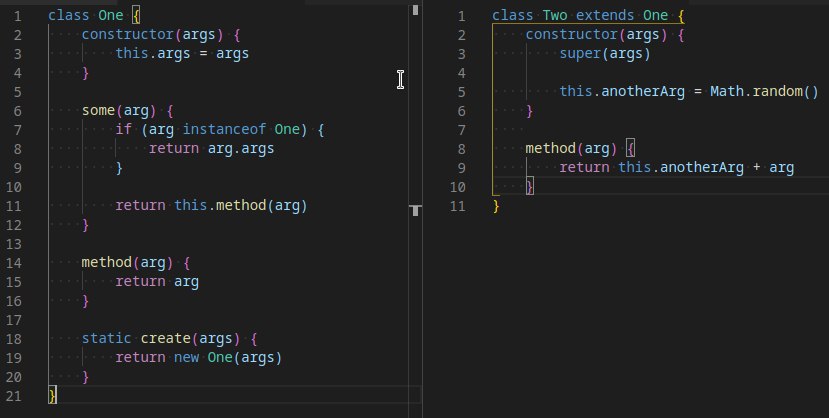Image resolution: width=829 pixels, height=418 pixels.
Task: Click 'static create(args) {' line
Action: pos(170,339)
